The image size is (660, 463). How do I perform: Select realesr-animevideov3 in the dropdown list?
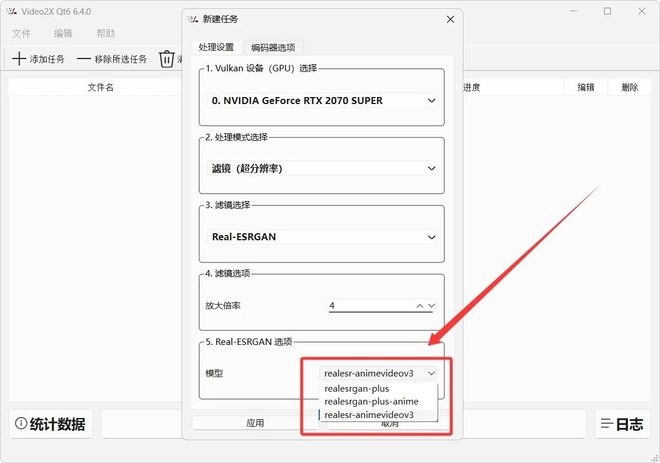coord(379,415)
